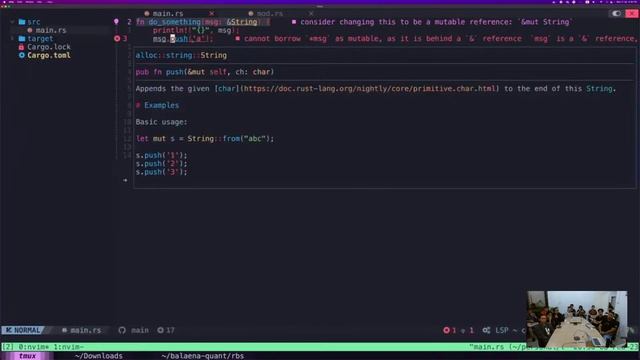Click 'Basic usage:' text
This screenshot has height=360, width=640.
(x=161, y=122)
